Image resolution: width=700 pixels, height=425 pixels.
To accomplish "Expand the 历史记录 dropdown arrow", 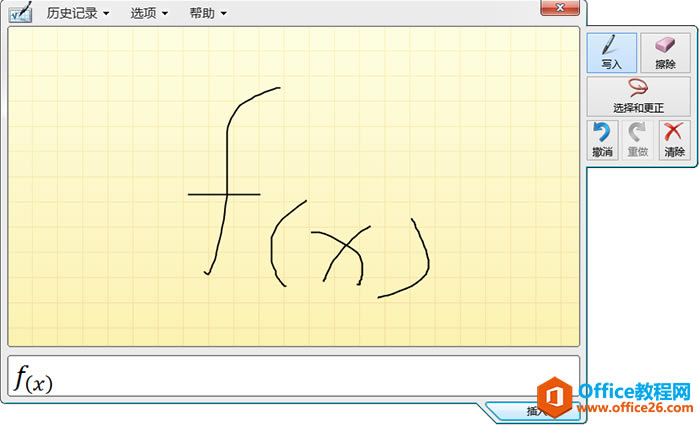I will click(x=106, y=14).
